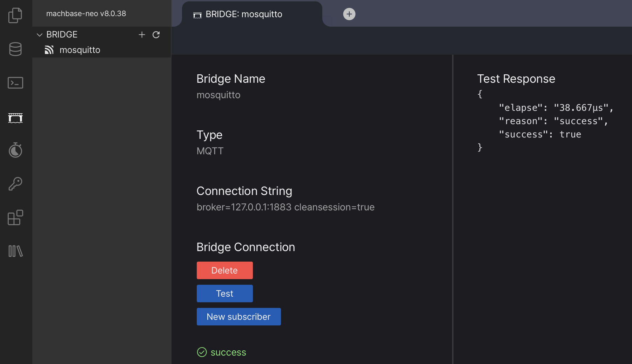Click the New subscriber button

click(238, 317)
